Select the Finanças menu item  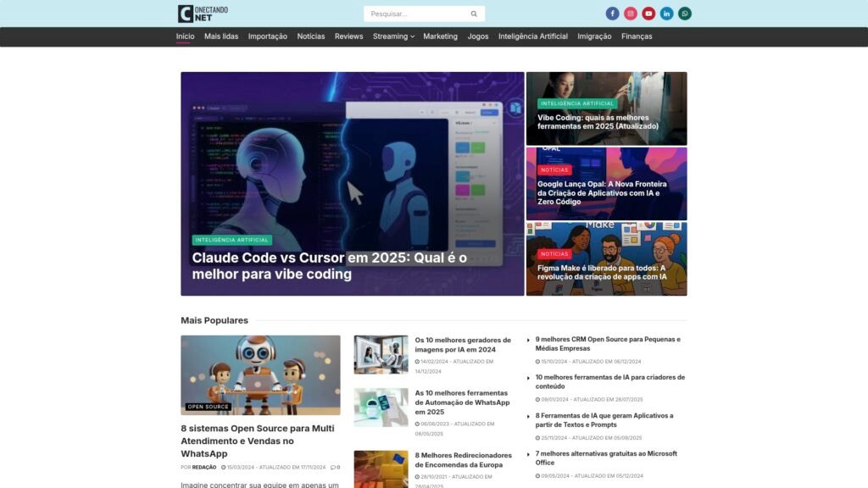(x=637, y=36)
